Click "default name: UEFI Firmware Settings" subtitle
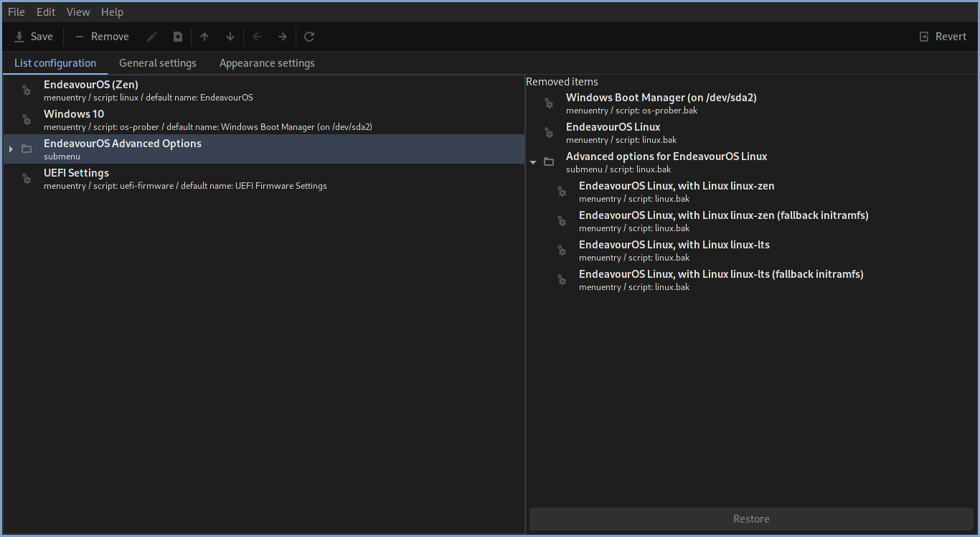 click(x=254, y=186)
